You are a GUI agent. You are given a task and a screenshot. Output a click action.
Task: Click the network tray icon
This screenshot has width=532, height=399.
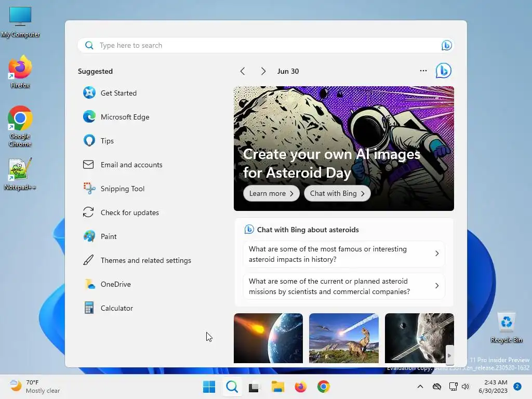pos(453,387)
